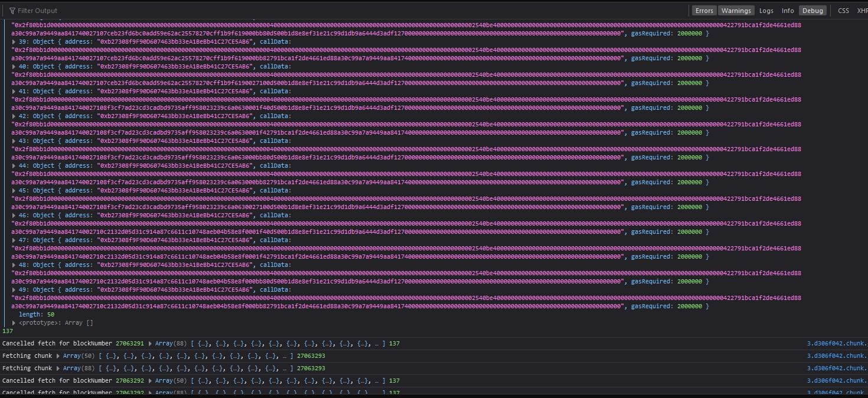This screenshot has height=398, width=868.
Task: Expand Object entry 48
Action: [x=15, y=265]
